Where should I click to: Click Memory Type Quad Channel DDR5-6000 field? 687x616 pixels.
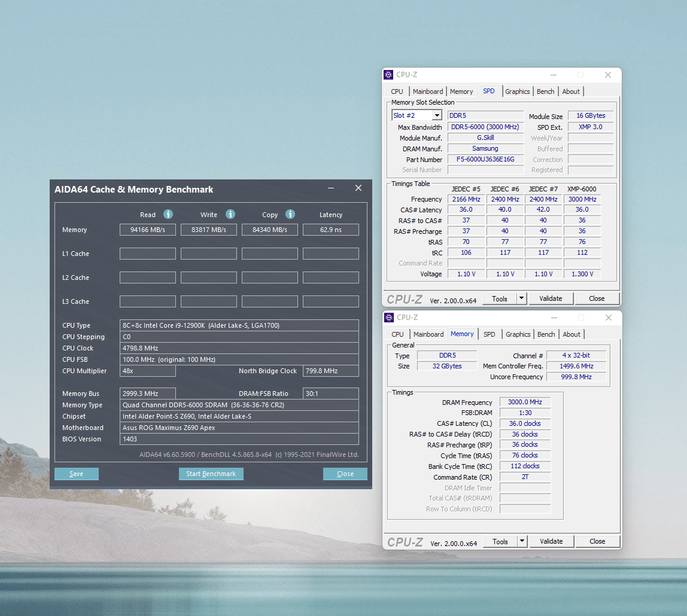(239, 405)
